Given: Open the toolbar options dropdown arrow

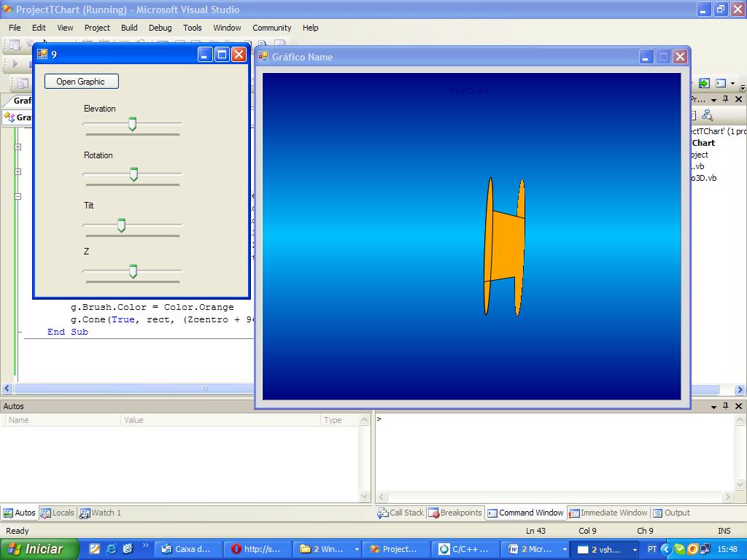Looking at the screenshot, I should (x=742, y=86).
